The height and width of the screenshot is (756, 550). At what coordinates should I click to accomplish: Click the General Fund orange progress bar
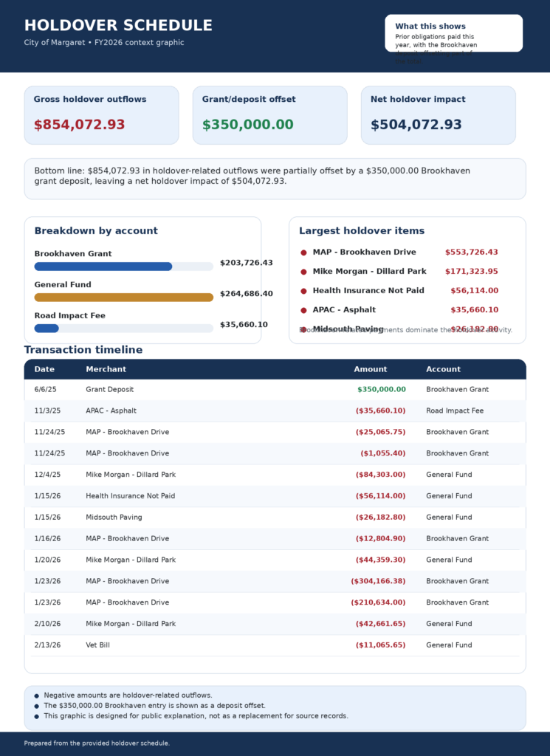click(x=123, y=298)
